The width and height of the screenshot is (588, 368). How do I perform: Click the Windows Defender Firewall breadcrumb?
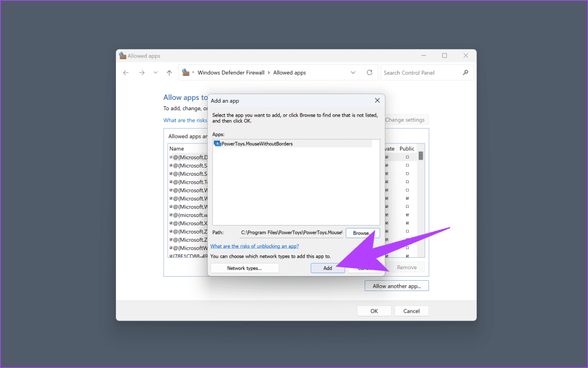[x=231, y=73]
